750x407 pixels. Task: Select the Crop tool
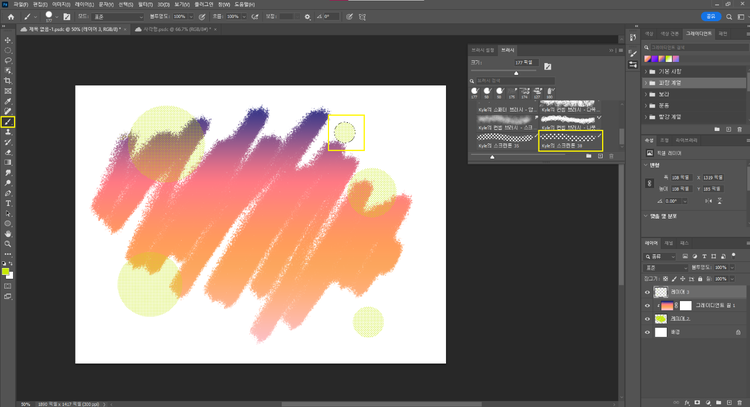[8, 80]
